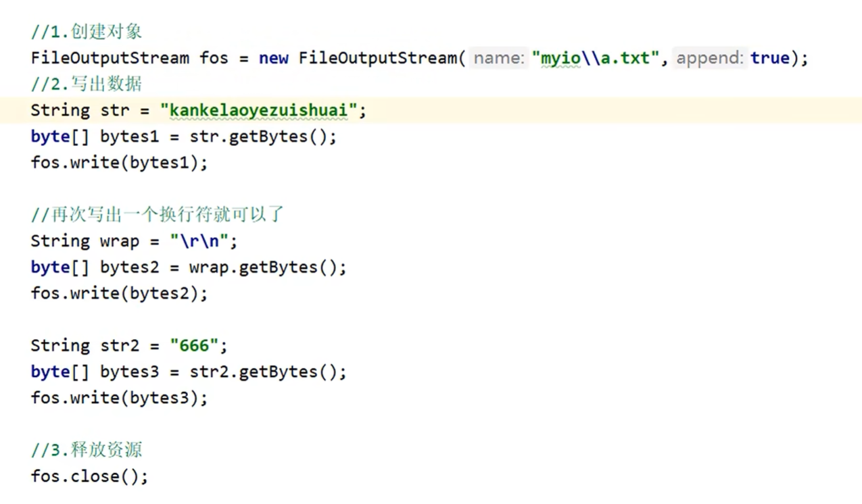This screenshot has height=504, width=862.
Task: Click the string literal "666"
Action: [194, 346]
